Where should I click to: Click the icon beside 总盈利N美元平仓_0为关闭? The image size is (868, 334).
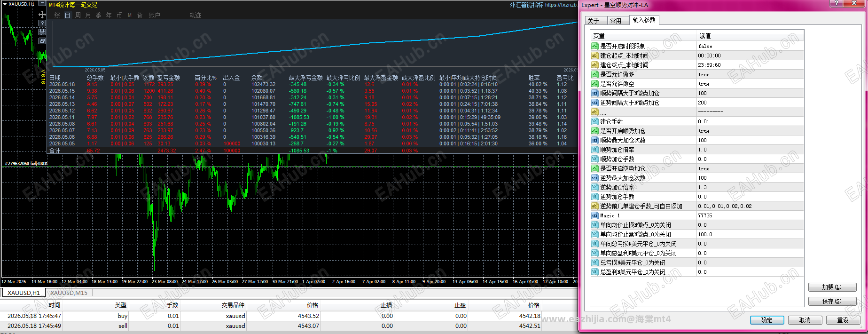click(x=595, y=272)
